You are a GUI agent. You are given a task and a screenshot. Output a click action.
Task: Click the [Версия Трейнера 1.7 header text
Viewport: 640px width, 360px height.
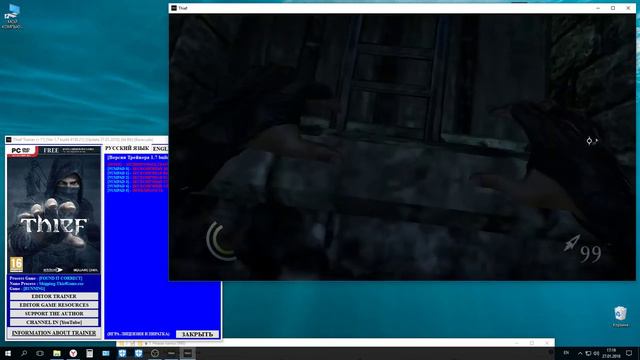tap(138, 157)
